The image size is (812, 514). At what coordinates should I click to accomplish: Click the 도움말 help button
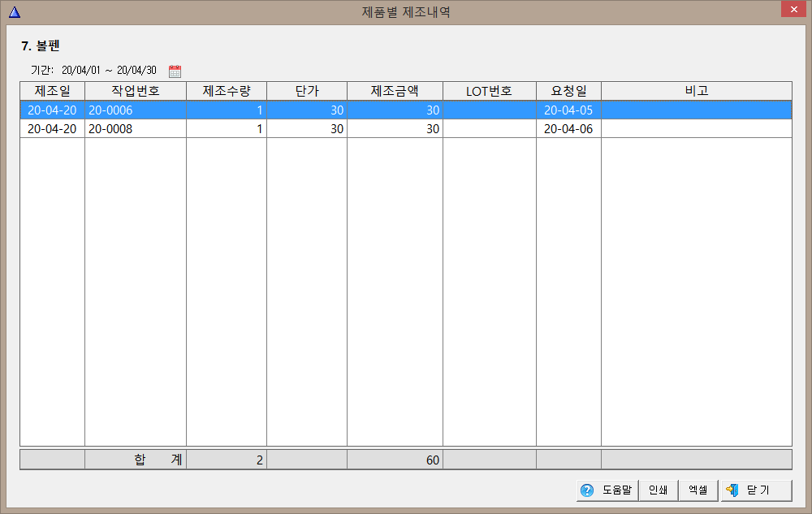click(x=607, y=490)
